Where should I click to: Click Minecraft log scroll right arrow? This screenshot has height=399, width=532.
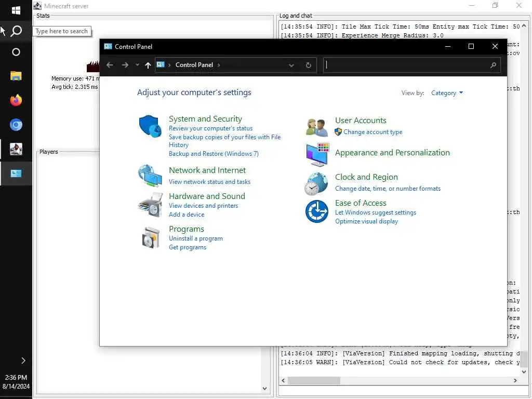(x=515, y=381)
